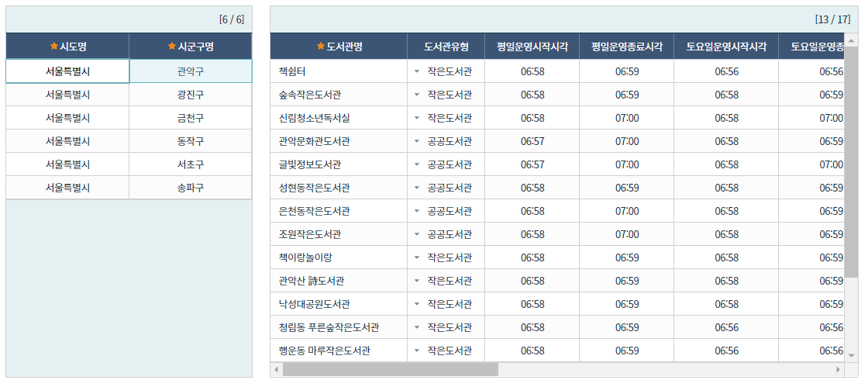This screenshot has height=387, width=868.
Task: Click horizontal scrollbar left arrow
Action: point(276,369)
